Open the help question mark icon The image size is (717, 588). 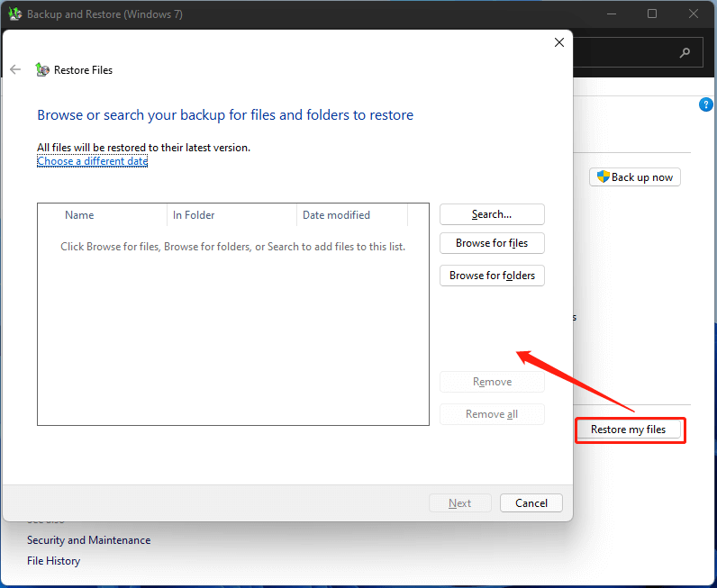[x=705, y=104]
